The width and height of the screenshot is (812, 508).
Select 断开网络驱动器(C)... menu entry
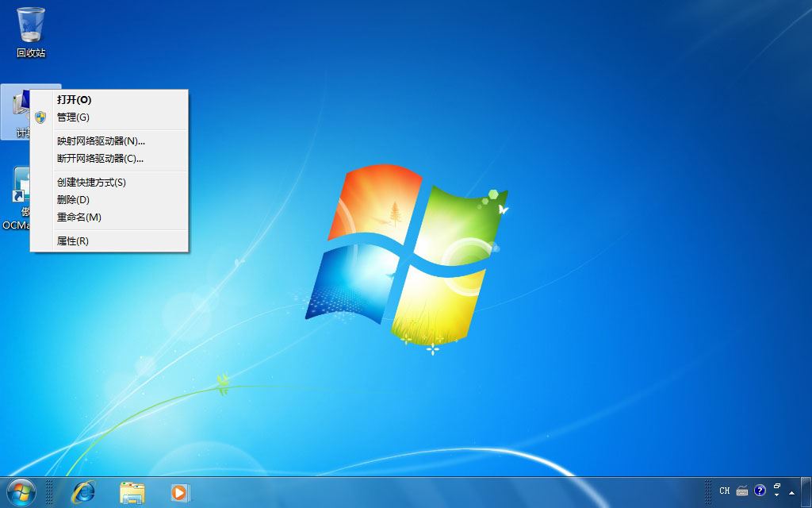109,159
